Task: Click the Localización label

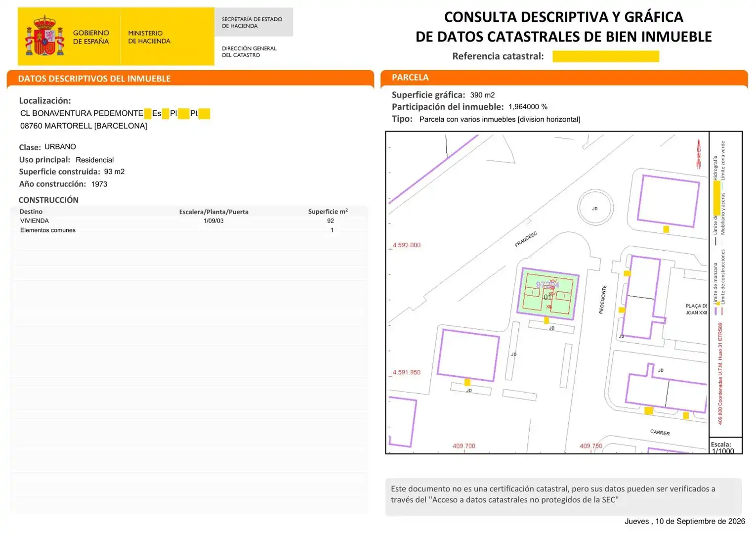Action: point(45,101)
